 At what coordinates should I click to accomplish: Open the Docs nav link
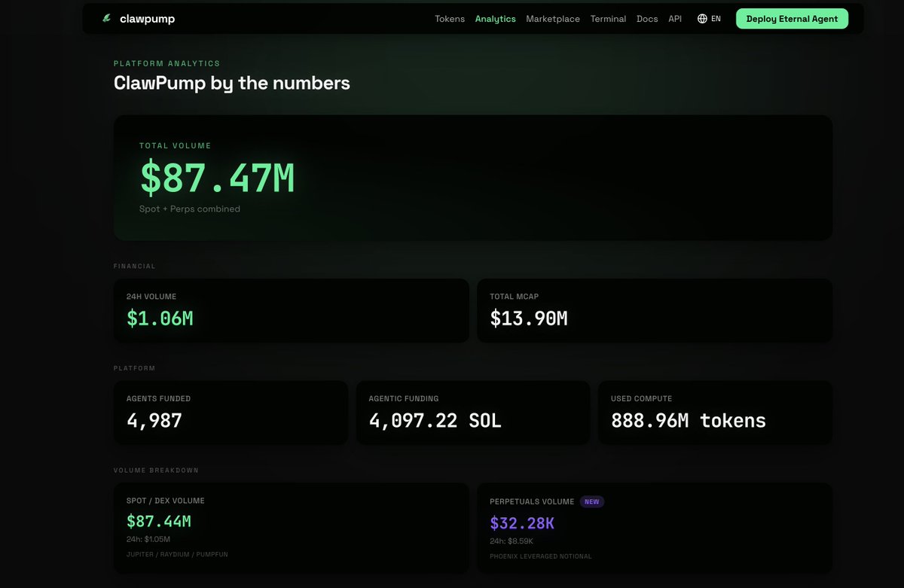[647, 19]
